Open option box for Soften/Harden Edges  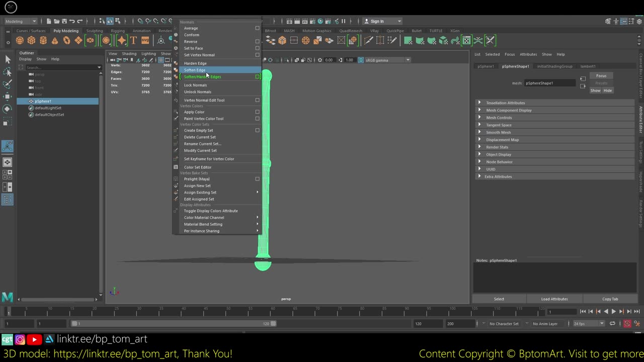click(257, 77)
